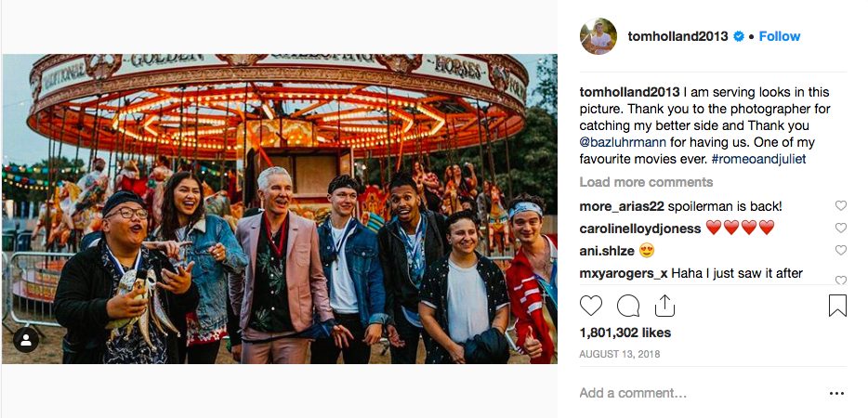Like ani.shlze's comment
Screen dimensions: 868x418
[841, 250]
